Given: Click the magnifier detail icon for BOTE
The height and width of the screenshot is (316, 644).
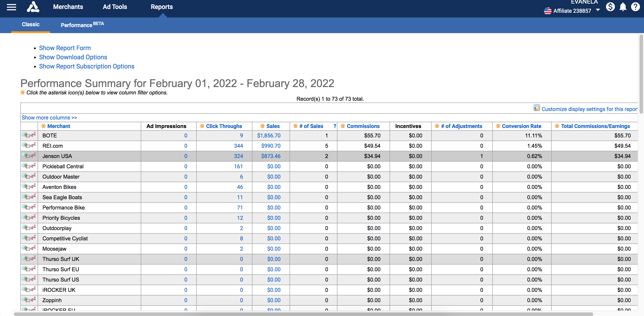Looking at the screenshot, I should tap(25, 135).
